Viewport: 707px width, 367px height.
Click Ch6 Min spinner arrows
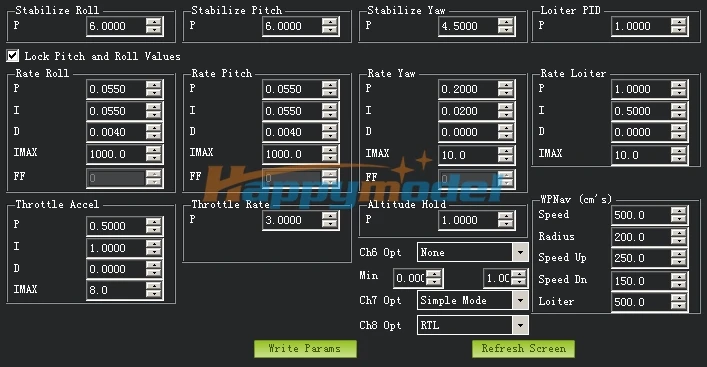pos(434,278)
